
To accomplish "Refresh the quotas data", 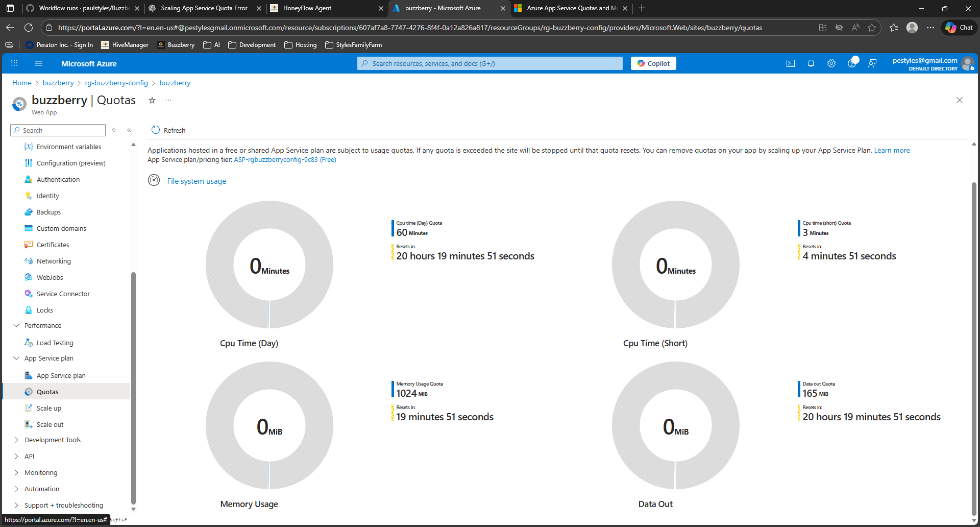I will 168,130.
